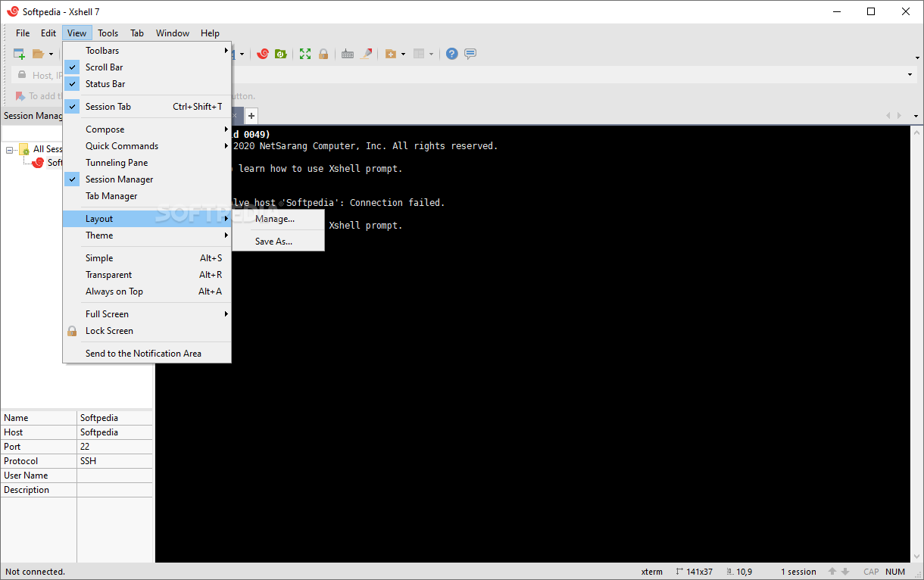924x580 pixels.
Task: Open the Tab menu
Action: (x=137, y=33)
